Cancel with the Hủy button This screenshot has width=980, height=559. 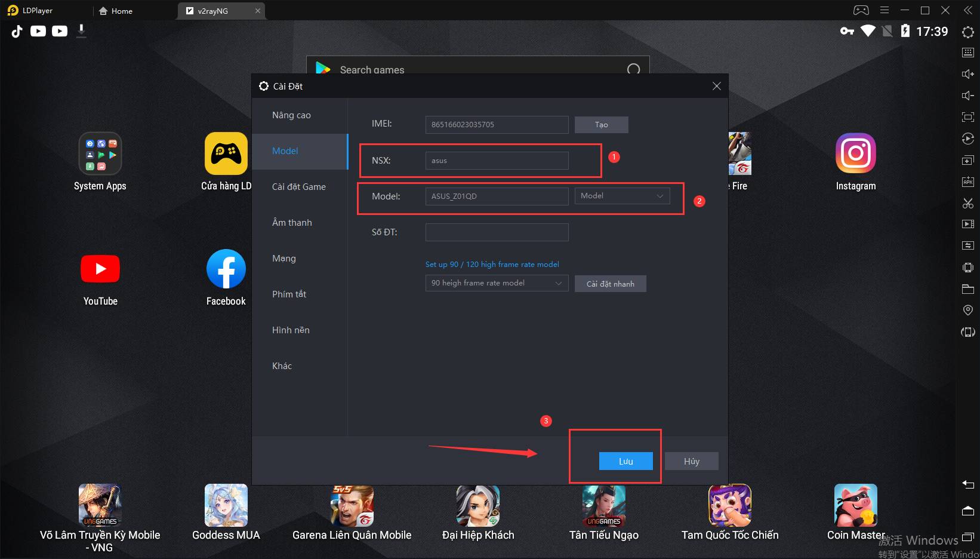pyautogui.click(x=691, y=461)
